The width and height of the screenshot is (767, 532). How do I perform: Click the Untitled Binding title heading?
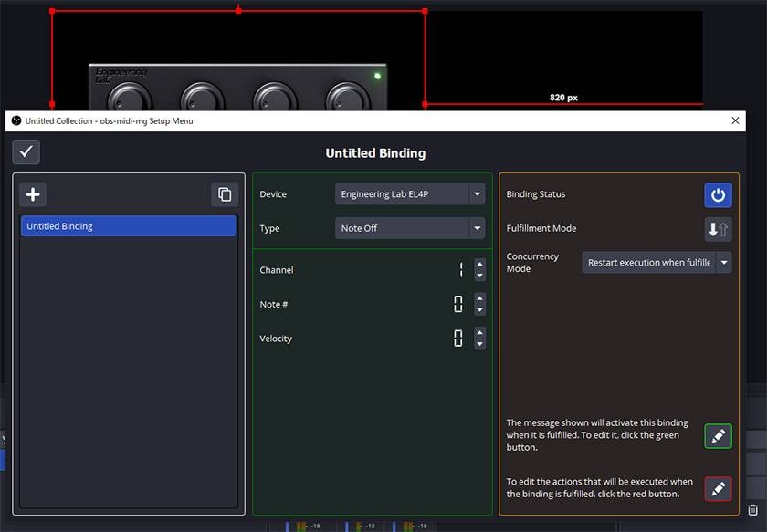(375, 153)
